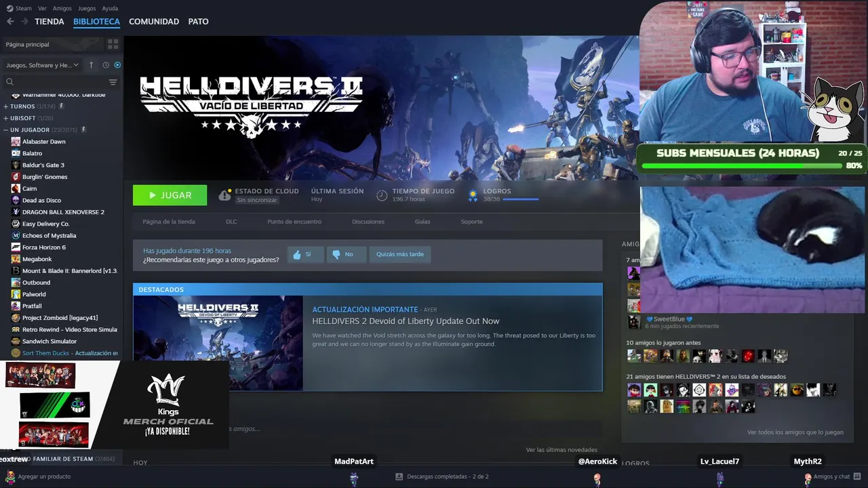868x488 pixels.
Task: Click the Cairn game icon
Action: pos(16,188)
